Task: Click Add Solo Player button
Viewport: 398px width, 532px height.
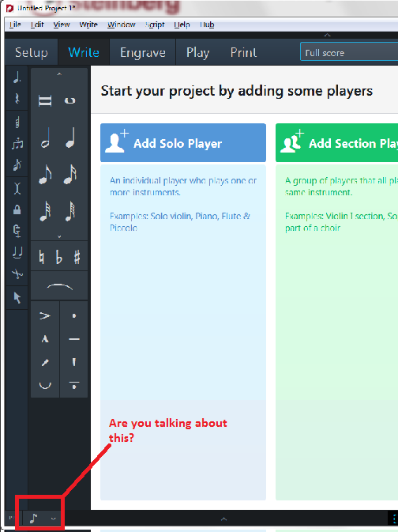Action: click(x=183, y=143)
